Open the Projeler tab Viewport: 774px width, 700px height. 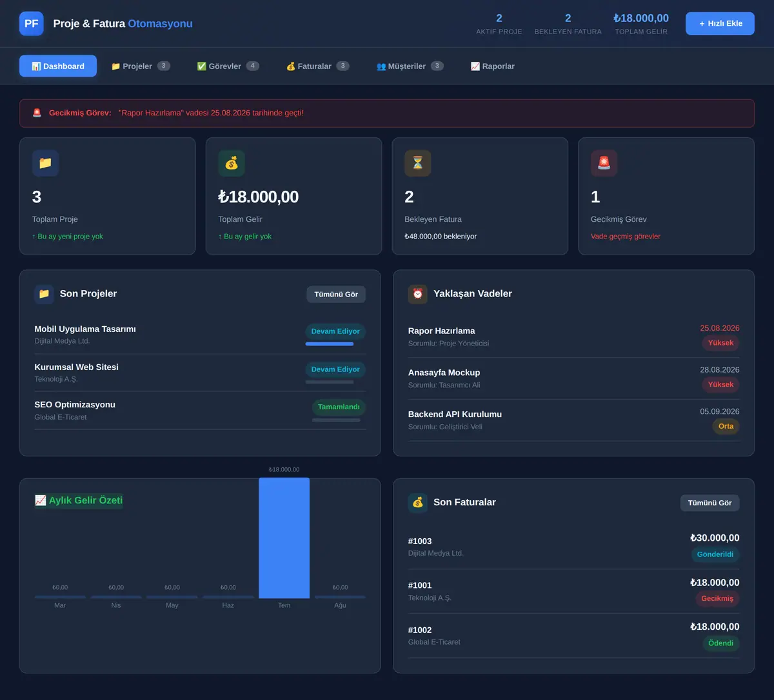click(x=141, y=66)
